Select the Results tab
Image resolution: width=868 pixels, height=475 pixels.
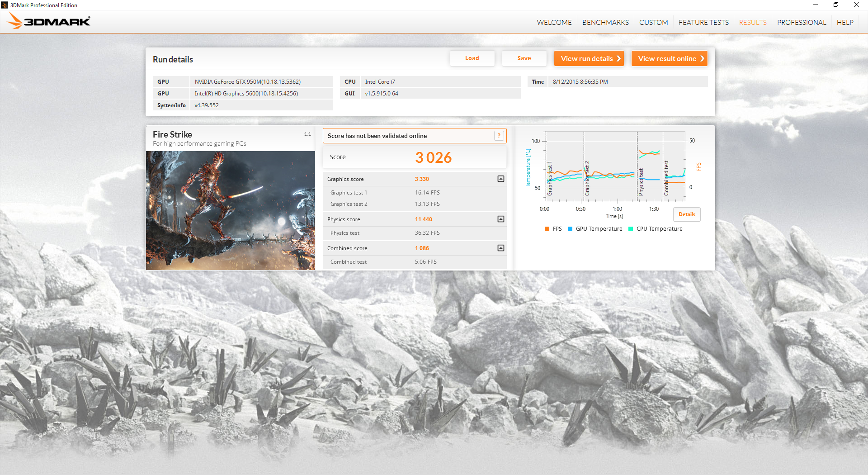pyautogui.click(x=753, y=22)
